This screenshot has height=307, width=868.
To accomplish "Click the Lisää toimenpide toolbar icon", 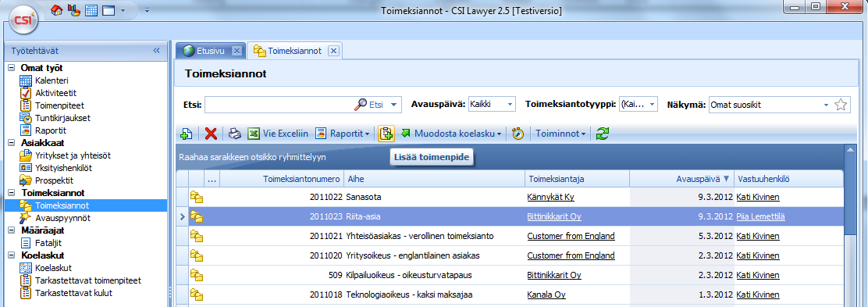I will [386, 134].
